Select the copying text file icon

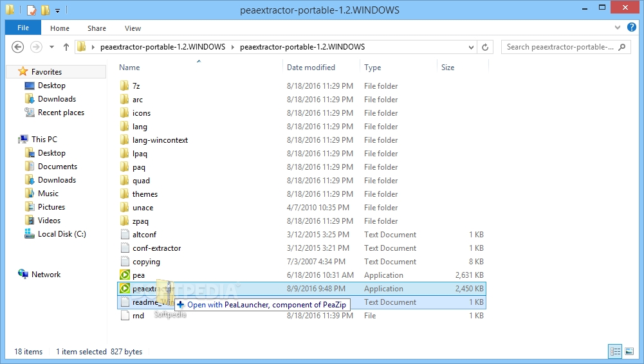coord(125,261)
